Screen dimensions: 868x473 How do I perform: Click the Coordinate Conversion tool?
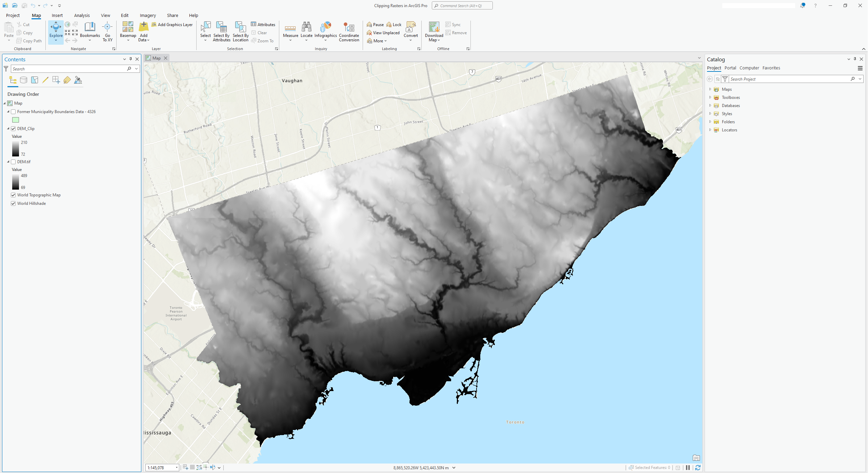pos(349,32)
